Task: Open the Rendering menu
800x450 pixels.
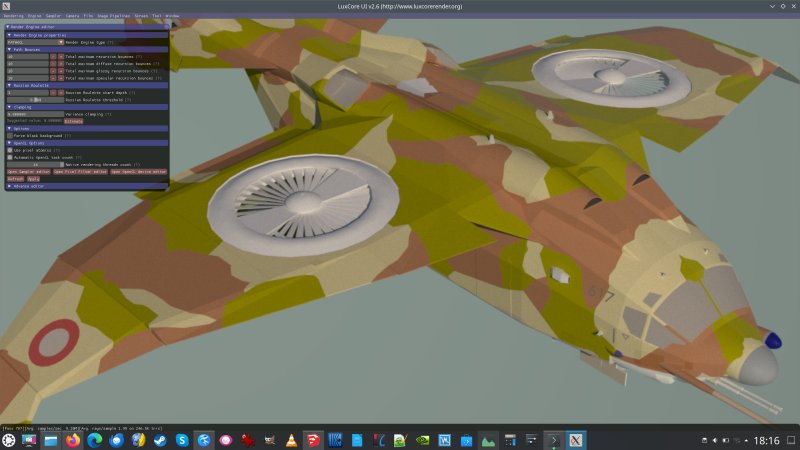Action: click(x=14, y=16)
